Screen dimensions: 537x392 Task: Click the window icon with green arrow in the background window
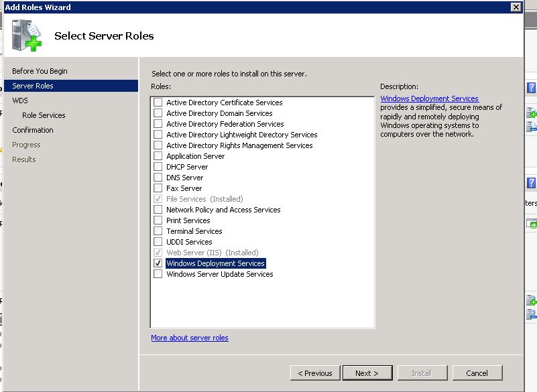point(532,224)
